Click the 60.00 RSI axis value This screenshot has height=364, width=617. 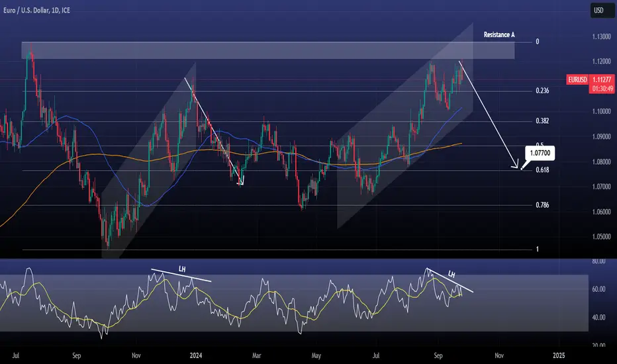click(x=598, y=289)
